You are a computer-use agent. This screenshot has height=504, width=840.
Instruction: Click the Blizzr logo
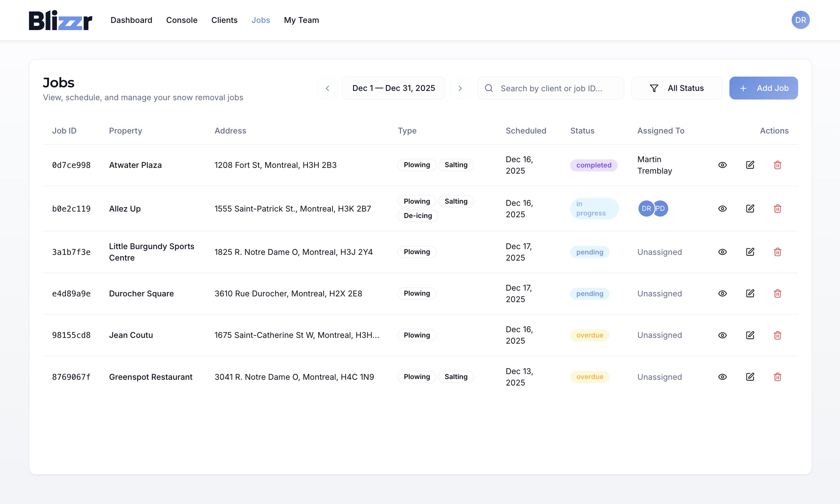(60, 20)
